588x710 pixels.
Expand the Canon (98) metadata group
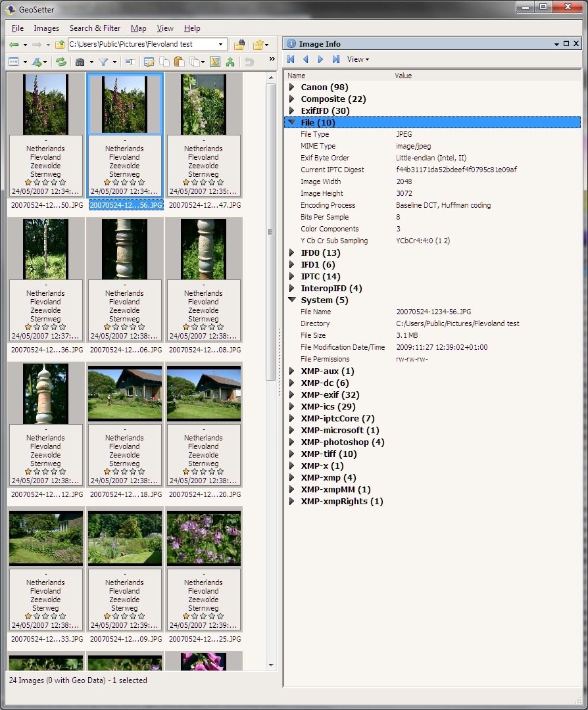(x=292, y=87)
